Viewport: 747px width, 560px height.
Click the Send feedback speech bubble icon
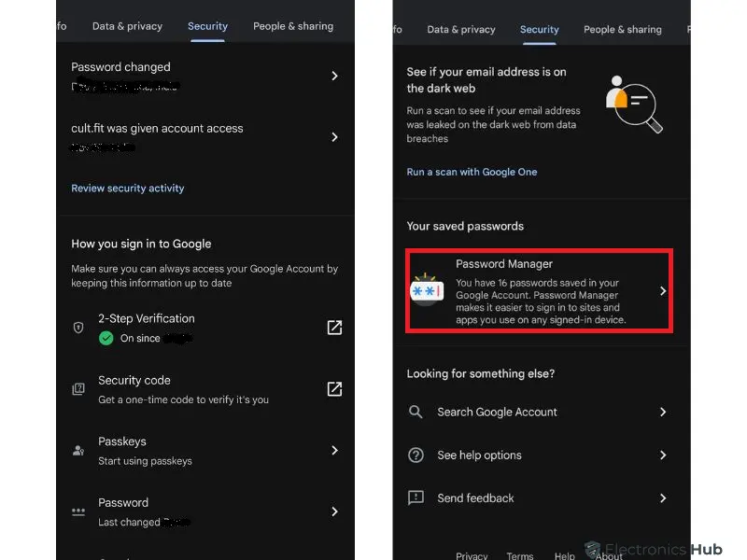pos(416,497)
